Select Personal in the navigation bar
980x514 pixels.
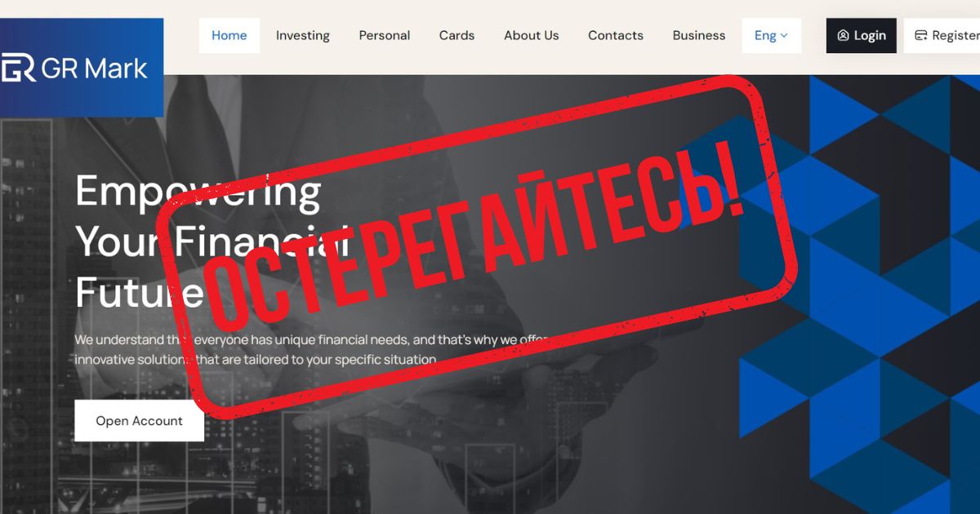(x=385, y=36)
